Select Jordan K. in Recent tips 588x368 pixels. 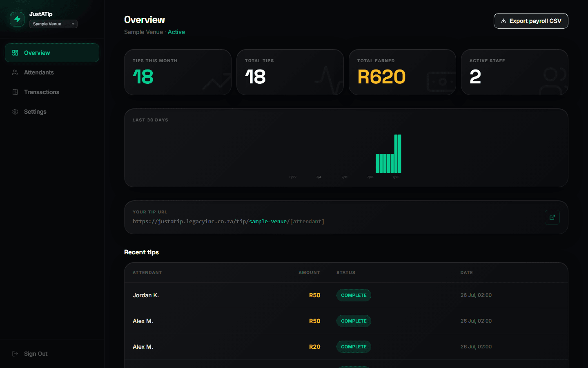[146, 295]
